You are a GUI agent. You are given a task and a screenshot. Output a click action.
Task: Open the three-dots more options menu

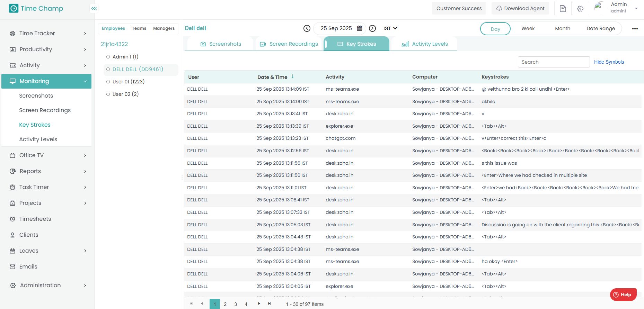click(x=635, y=29)
